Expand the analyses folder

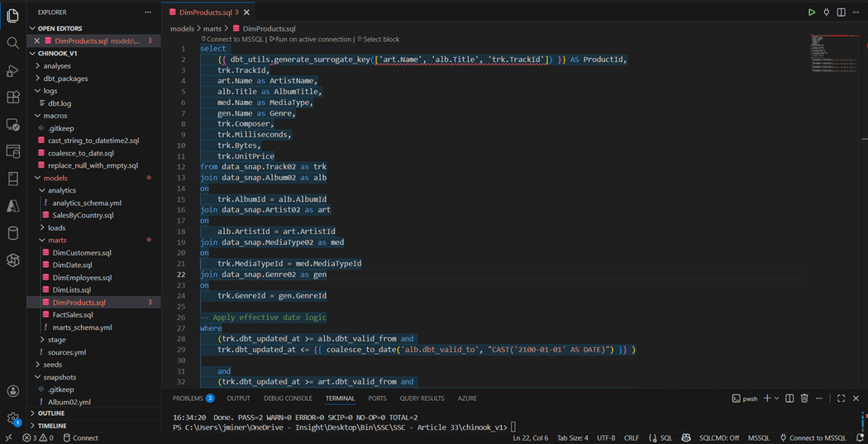click(x=57, y=66)
